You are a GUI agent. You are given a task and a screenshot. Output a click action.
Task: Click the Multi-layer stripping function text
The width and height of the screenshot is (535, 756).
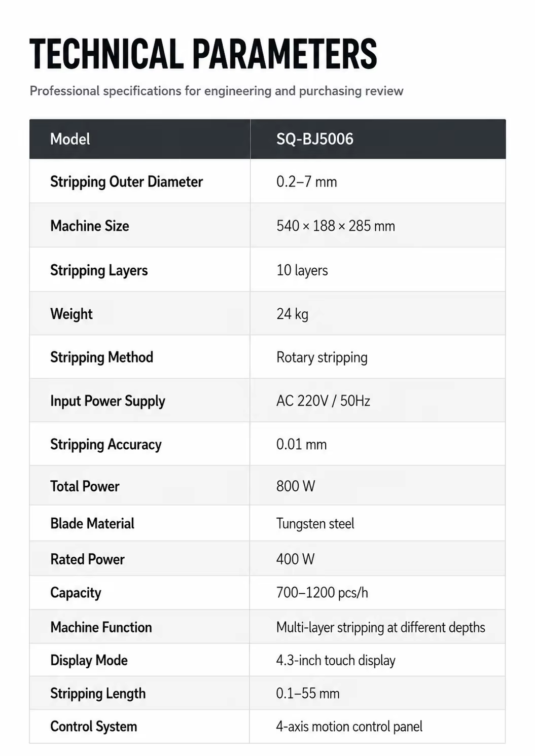(380, 628)
